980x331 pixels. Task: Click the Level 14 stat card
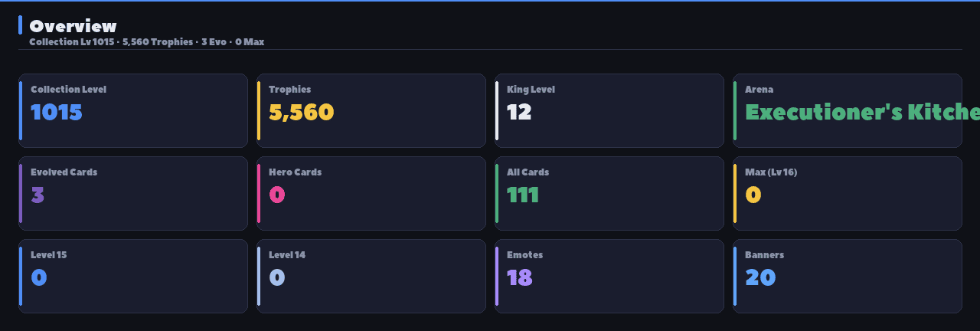coord(371,276)
